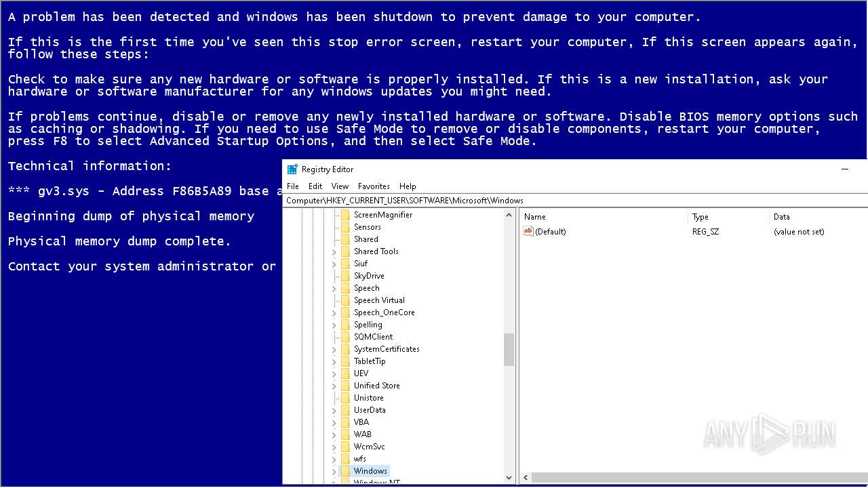Click the tree scrollbar down arrow
The image size is (868, 488).
coord(509,478)
